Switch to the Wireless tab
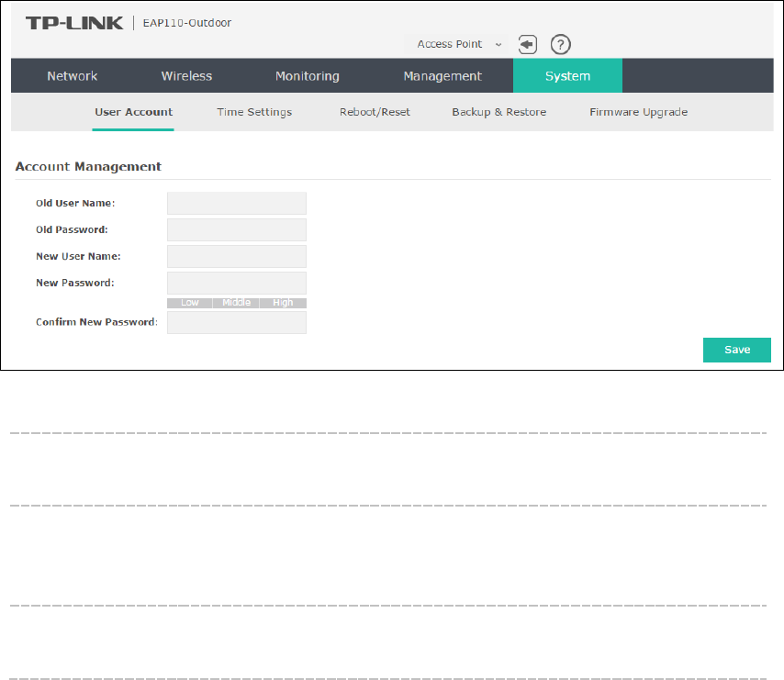The image size is (784, 680). click(186, 76)
